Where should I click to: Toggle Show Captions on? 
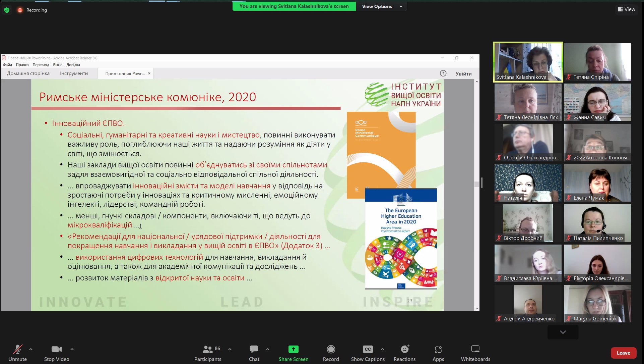368,350
